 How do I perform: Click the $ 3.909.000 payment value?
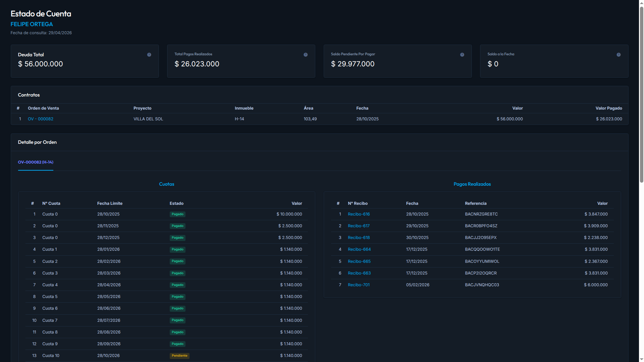[x=596, y=226]
